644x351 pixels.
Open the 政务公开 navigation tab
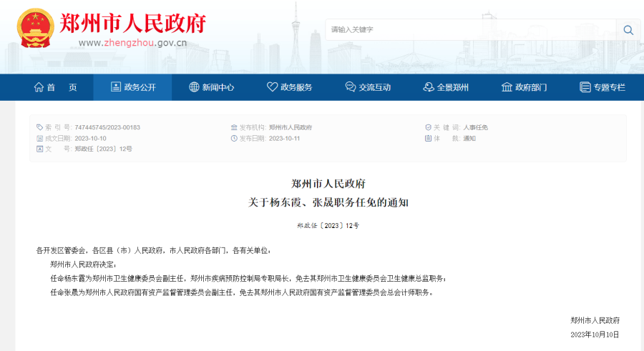pos(133,87)
